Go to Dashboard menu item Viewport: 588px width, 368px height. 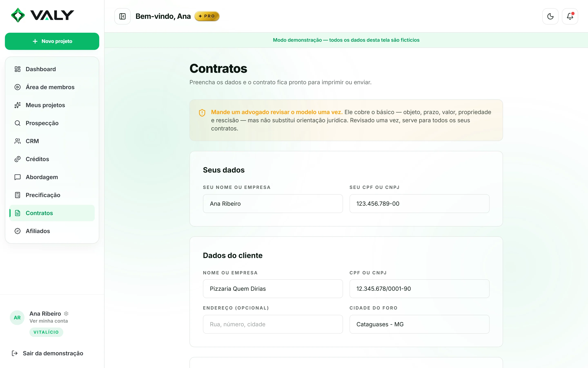(x=52, y=69)
